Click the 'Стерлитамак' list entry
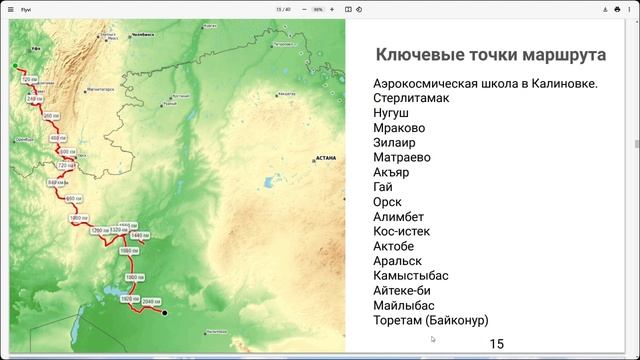 (x=411, y=98)
